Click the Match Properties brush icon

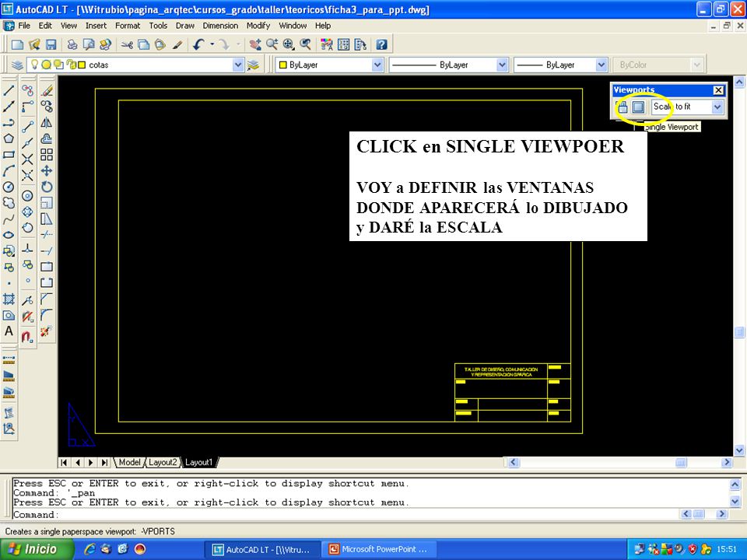[177, 45]
